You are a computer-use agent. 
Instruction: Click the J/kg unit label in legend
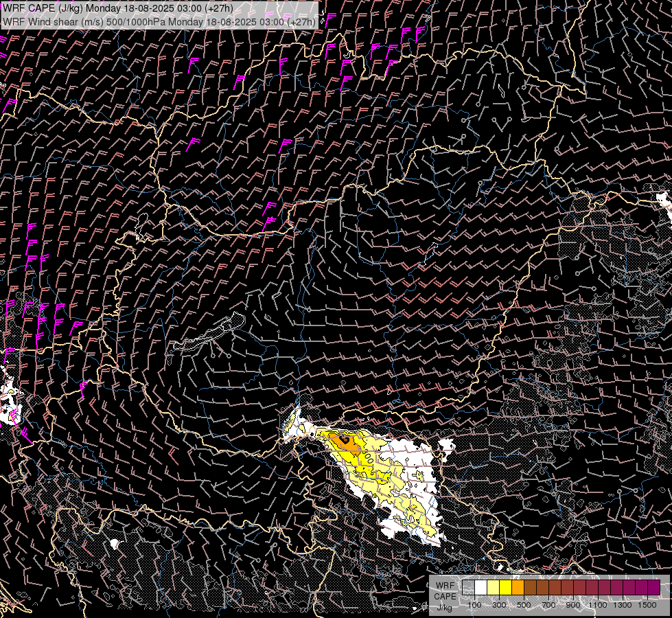[x=444, y=608]
